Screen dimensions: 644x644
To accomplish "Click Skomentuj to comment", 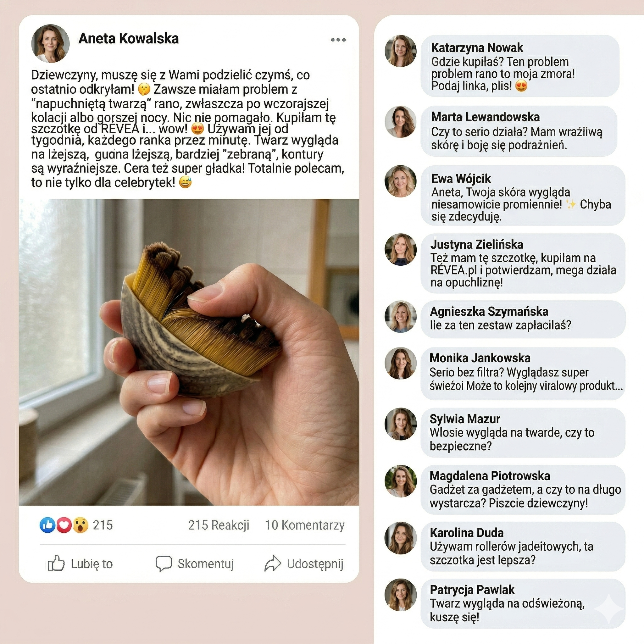I will tap(195, 564).
